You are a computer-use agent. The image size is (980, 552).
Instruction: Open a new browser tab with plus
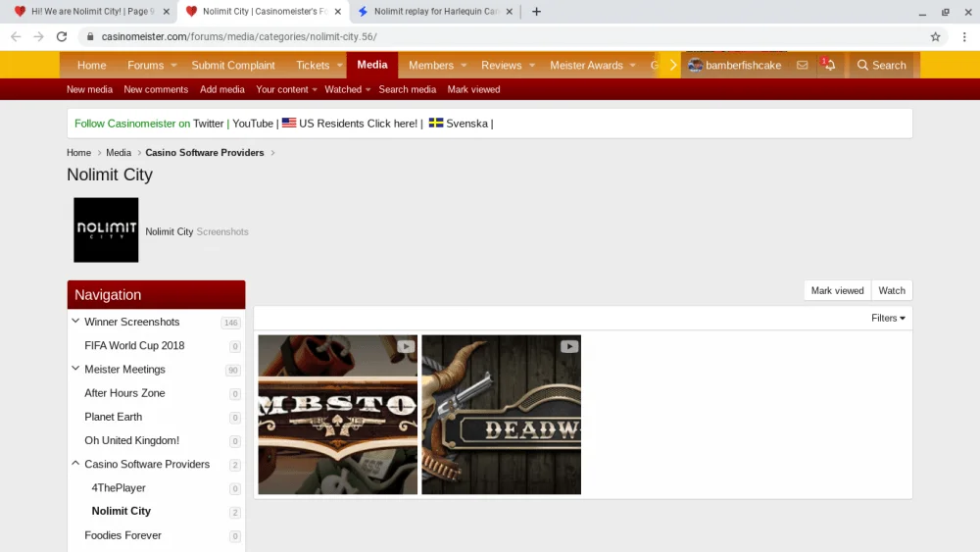pos(536,11)
